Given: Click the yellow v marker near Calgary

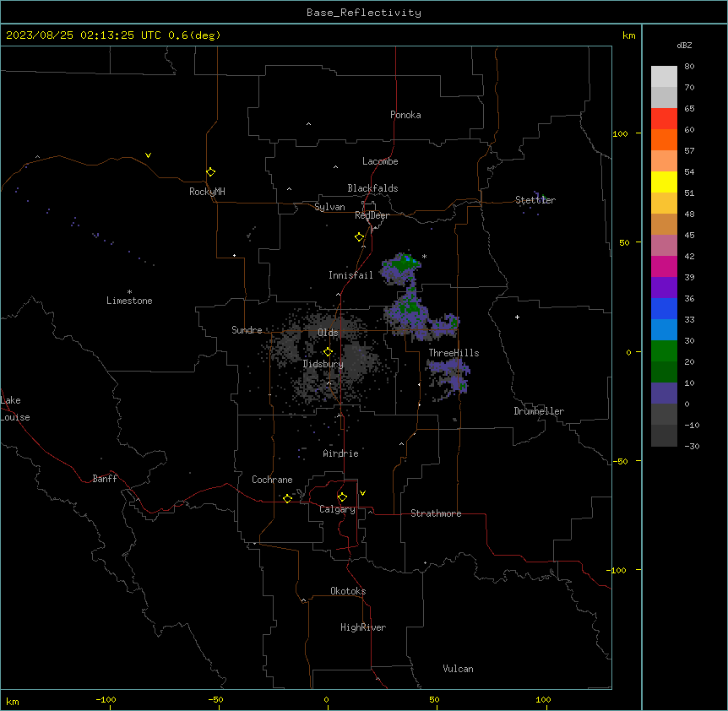Looking at the screenshot, I should click(362, 493).
